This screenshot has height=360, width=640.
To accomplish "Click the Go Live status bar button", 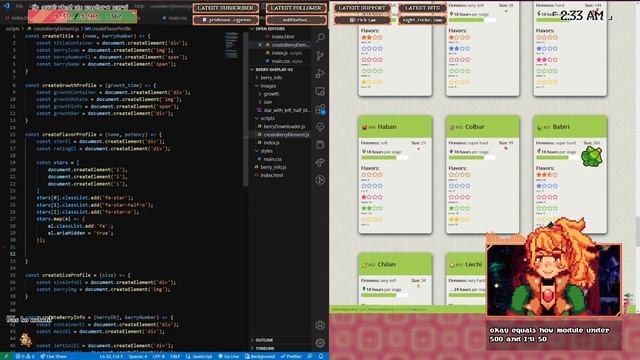I will 229,356.
